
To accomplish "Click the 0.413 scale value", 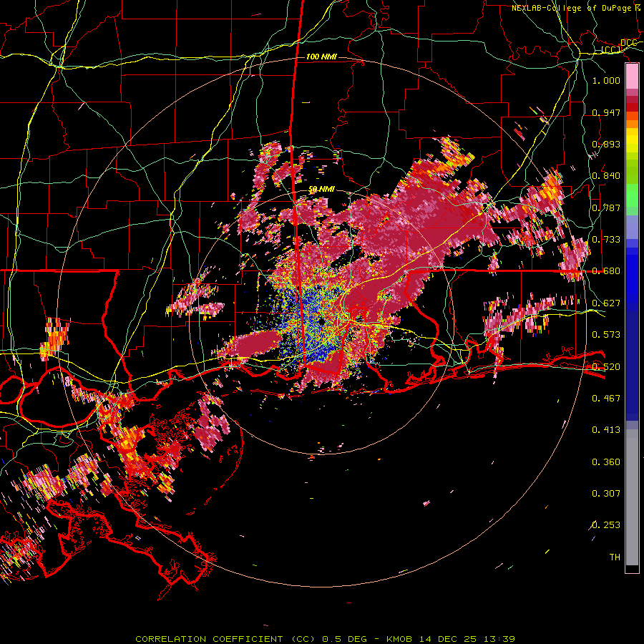I will (x=606, y=430).
